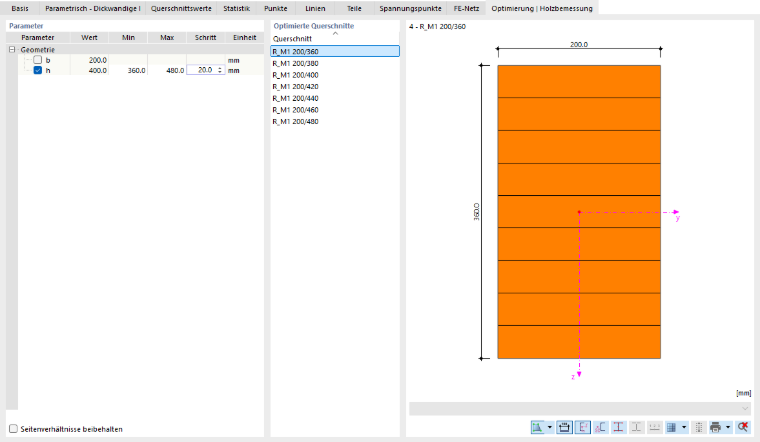Click the Einheit column header
Viewport: 760px width, 442px height.
245,37
